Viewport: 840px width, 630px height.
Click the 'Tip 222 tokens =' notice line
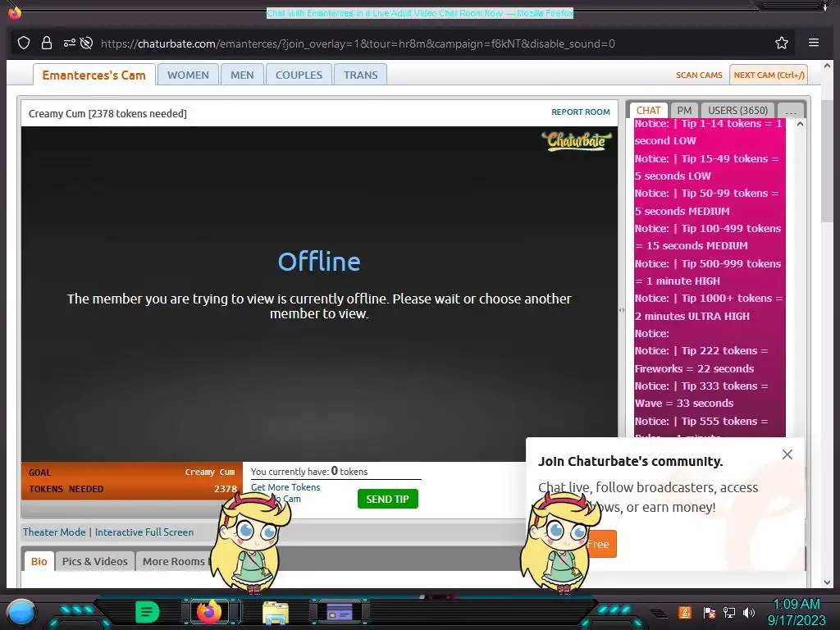701,351
